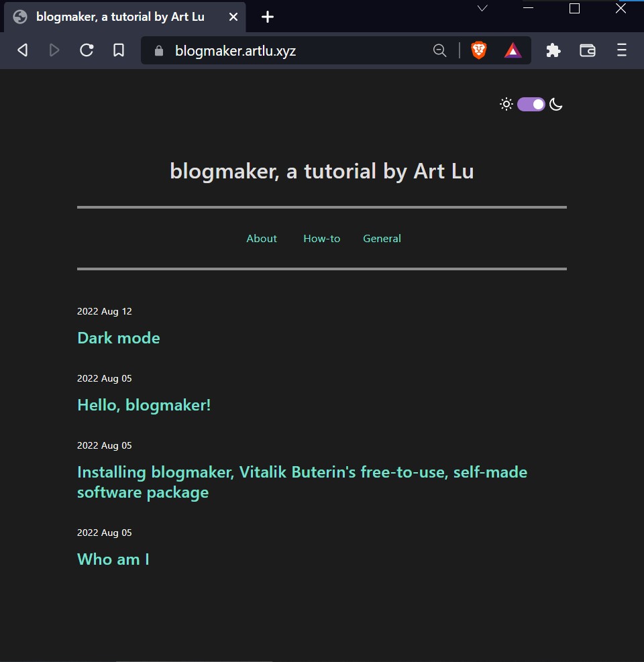Open a new tab with plus button
Viewport: 644px width, 662px height.
tap(268, 17)
